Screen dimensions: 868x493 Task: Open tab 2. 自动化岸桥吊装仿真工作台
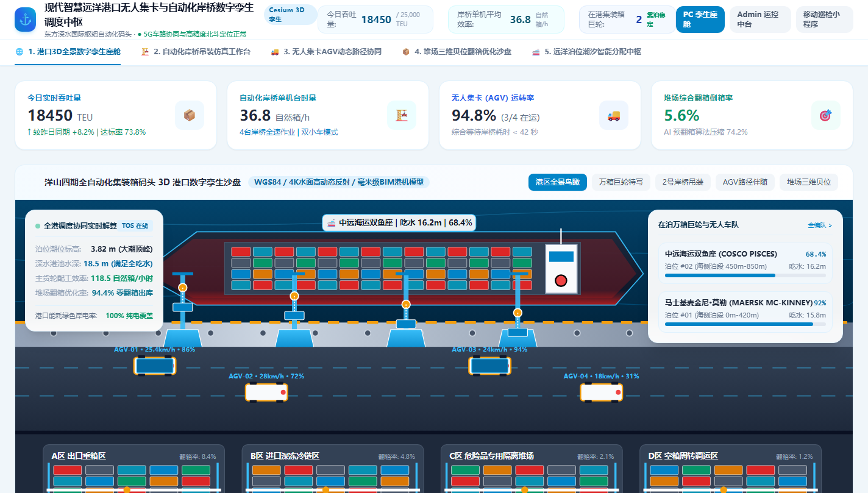[196, 52]
